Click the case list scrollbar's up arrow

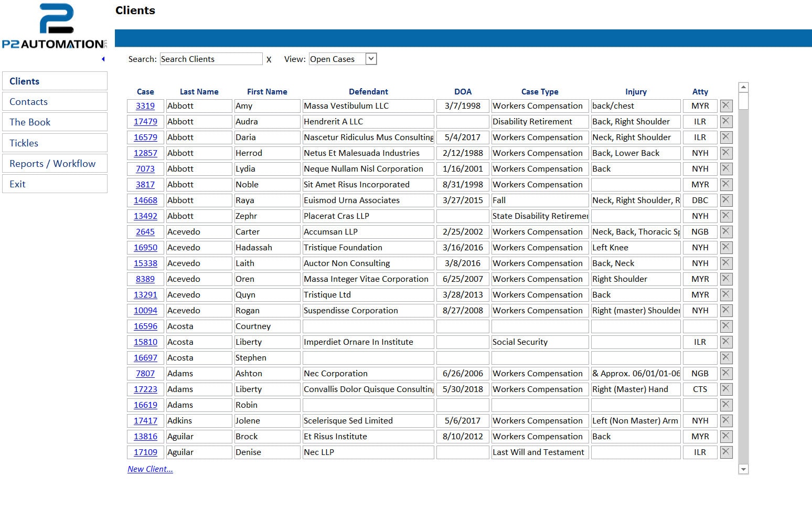(743, 87)
